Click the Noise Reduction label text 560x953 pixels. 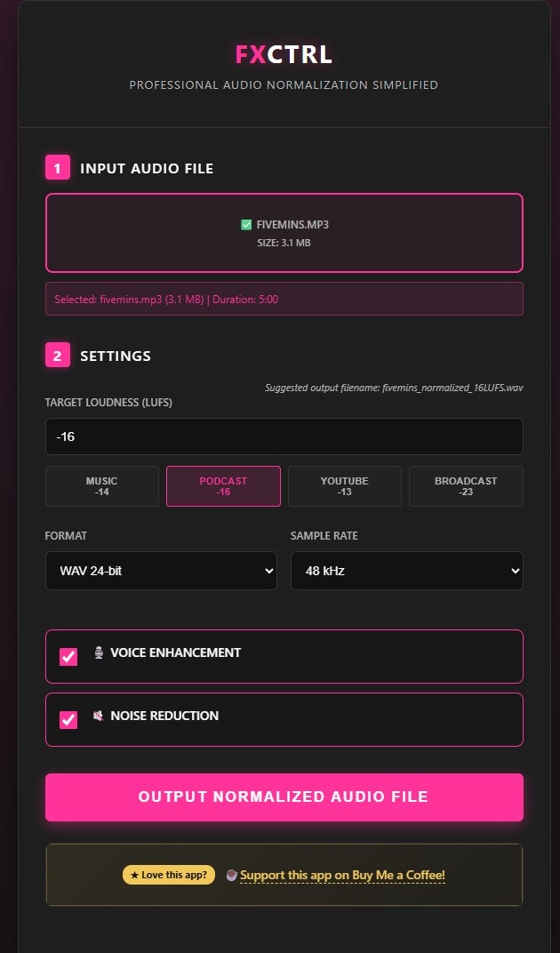point(164,716)
